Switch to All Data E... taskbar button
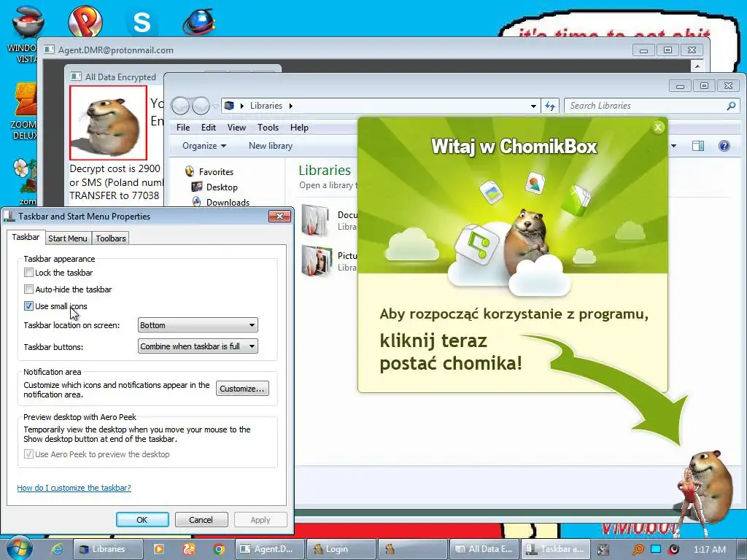Image resolution: width=747 pixels, height=560 pixels. [484, 549]
